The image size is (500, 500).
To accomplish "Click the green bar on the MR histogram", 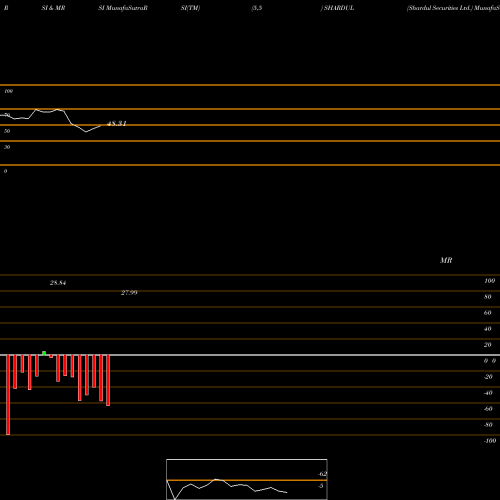I will pos(44,353).
